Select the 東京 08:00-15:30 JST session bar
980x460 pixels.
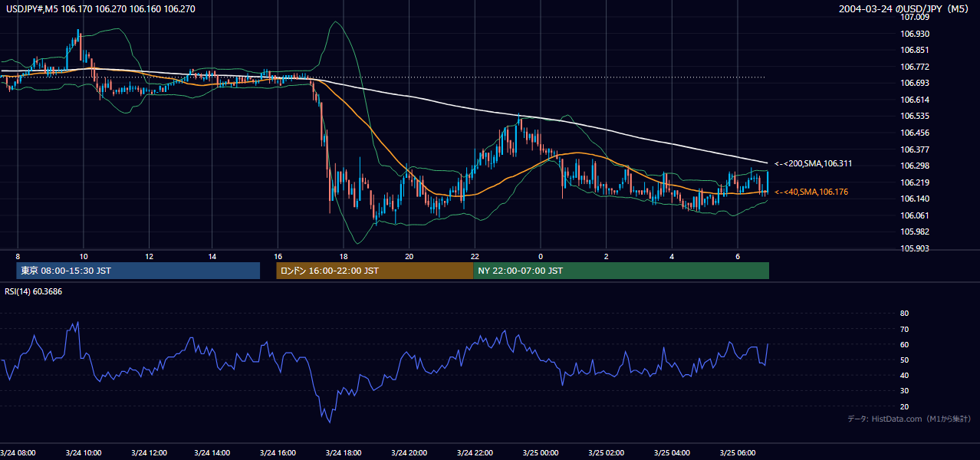click(138, 271)
